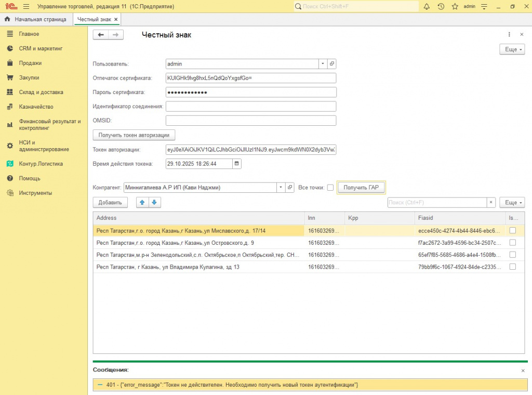Toggle the 'Все точки' checkbox
This screenshot has height=395, width=532.
click(x=330, y=188)
